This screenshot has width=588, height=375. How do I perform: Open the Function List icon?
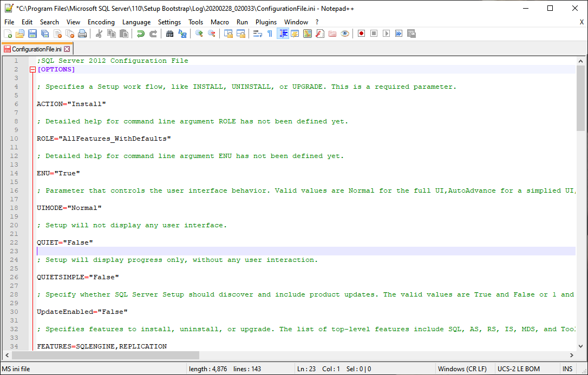click(x=320, y=34)
